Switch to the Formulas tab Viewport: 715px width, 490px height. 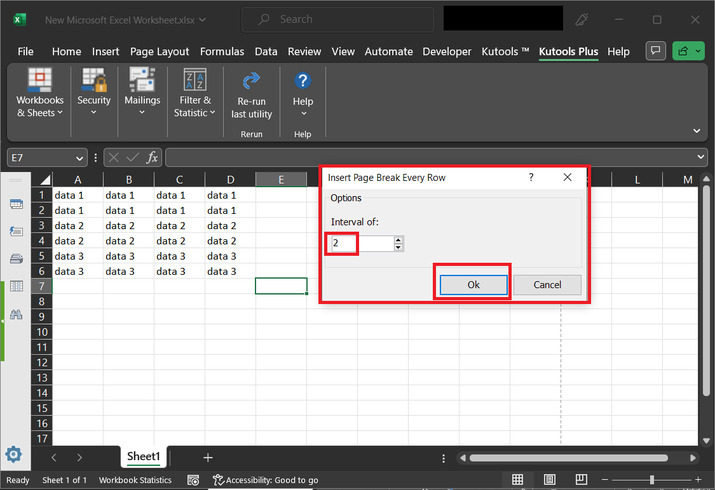click(x=222, y=51)
